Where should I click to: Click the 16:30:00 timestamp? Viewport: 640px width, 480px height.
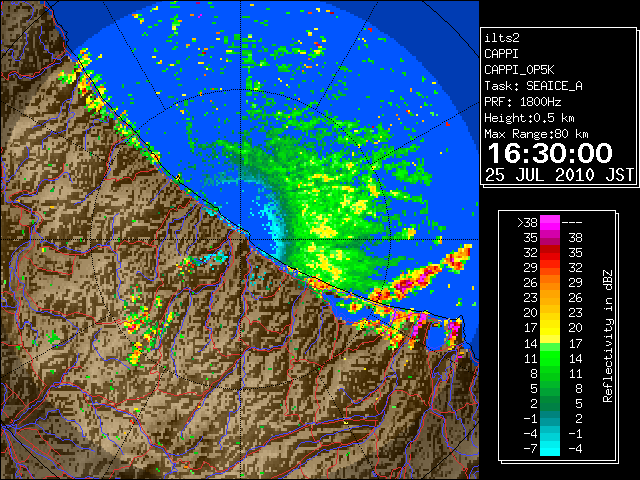[x=550, y=153]
